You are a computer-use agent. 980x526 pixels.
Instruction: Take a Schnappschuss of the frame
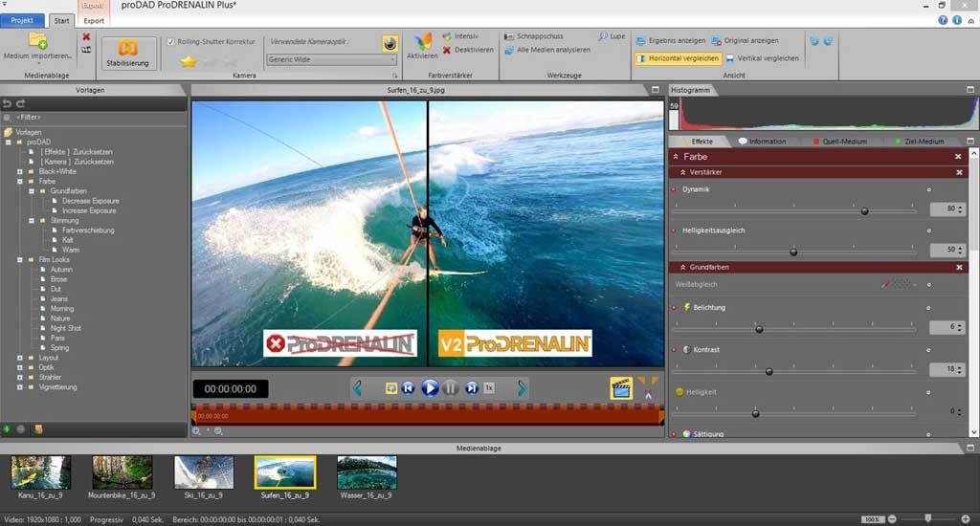click(x=534, y=36)
